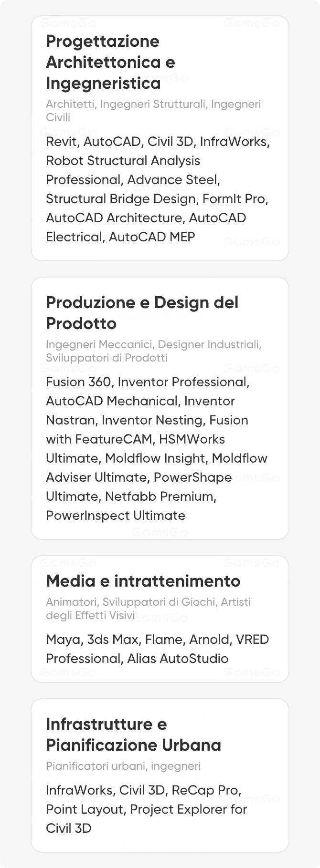The width and height of the screenshot is (320, 868).
Task: Click the Ingegneri Meccanici, Designer Industriali subtitle
Action: coord(153,351)
